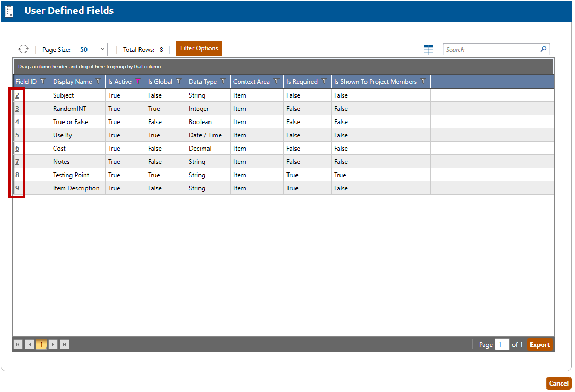Image resolution: width=575 pixels, height=392 pixels.
Task: Open filter on Context Area column
Action: 276,82
